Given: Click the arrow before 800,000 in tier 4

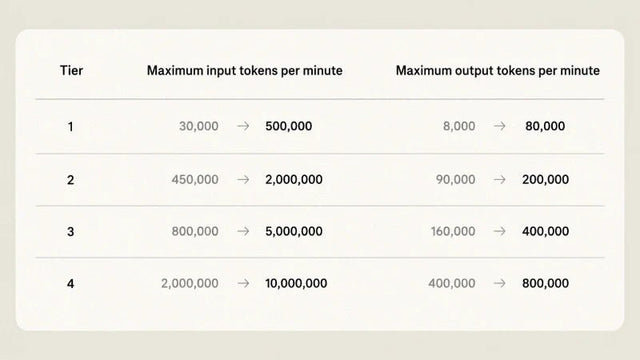Looking at the screenshot, I should point(500,283).
